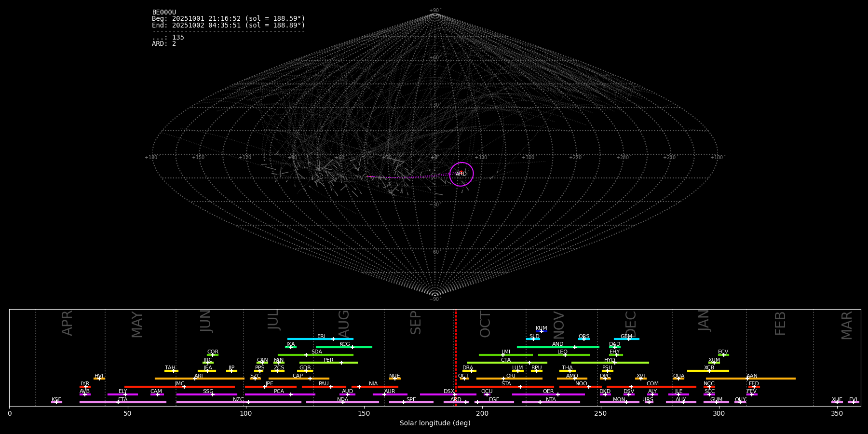Click the ARD radiant circle on the sky map

tap(461, 174)
